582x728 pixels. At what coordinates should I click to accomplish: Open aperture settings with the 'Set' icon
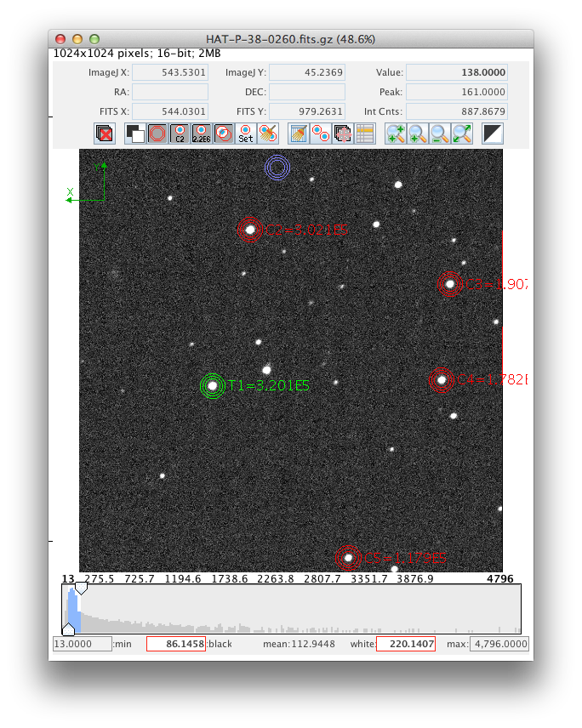tap(246, 134)
